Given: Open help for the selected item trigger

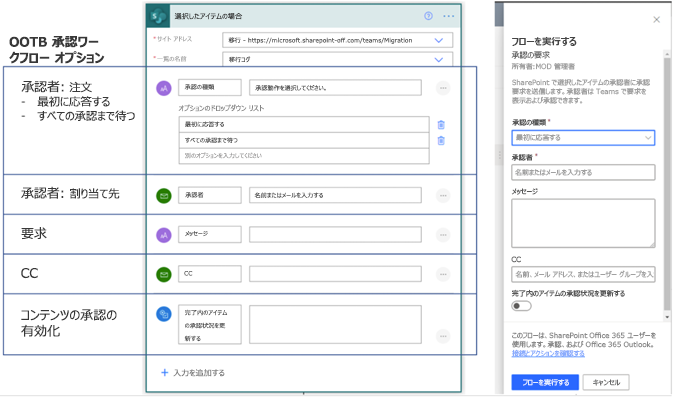Looking at the screenshot, I should coord(428,16).
